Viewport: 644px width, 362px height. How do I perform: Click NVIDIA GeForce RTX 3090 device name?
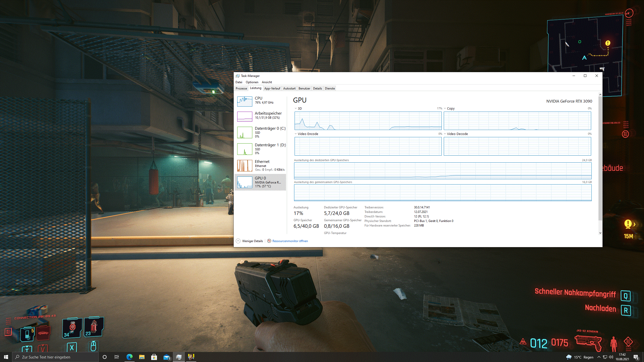click(569, 101)
